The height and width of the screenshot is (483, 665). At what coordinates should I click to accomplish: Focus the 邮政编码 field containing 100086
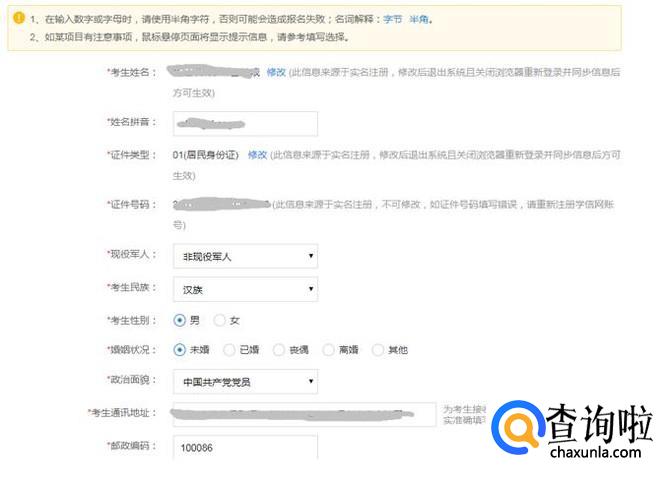245,447
